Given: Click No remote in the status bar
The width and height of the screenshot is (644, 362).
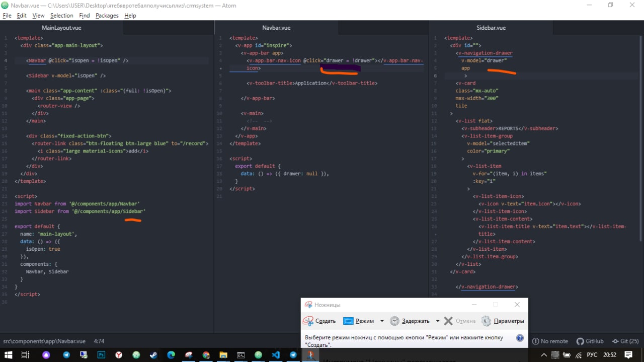Looking at the screenshot, I should pyautogui.click(x=550, y=341).
